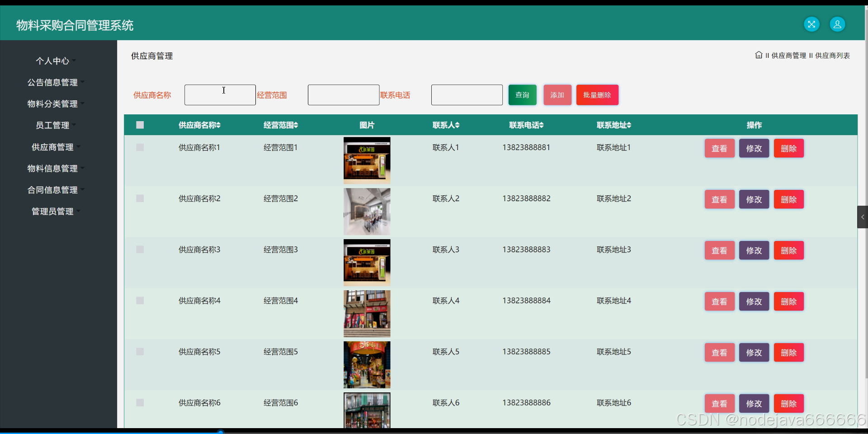Focus the 供应商名称 search input
Screen dimensions: 868x434
coord(220,95)
